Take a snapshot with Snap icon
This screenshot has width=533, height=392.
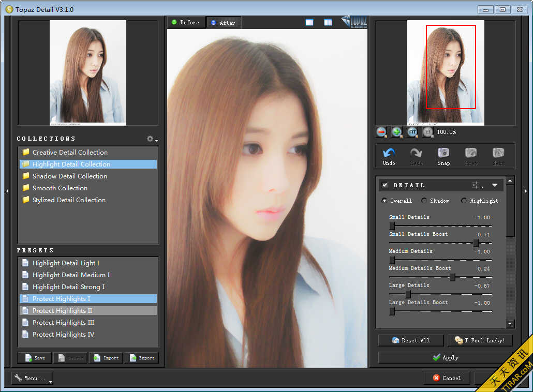443,153
